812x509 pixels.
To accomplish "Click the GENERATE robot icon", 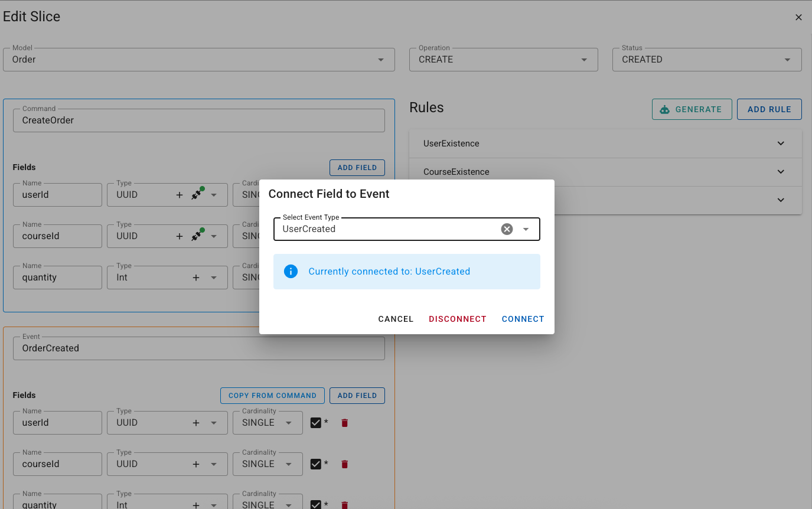I will point(664,109).
